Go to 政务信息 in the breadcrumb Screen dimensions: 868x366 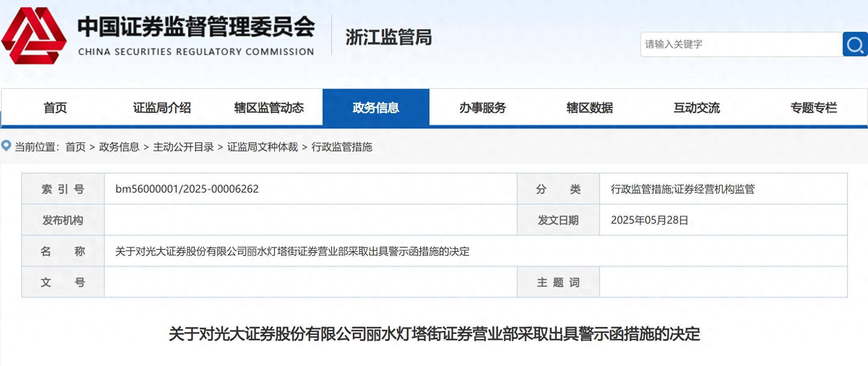point(119,147)
